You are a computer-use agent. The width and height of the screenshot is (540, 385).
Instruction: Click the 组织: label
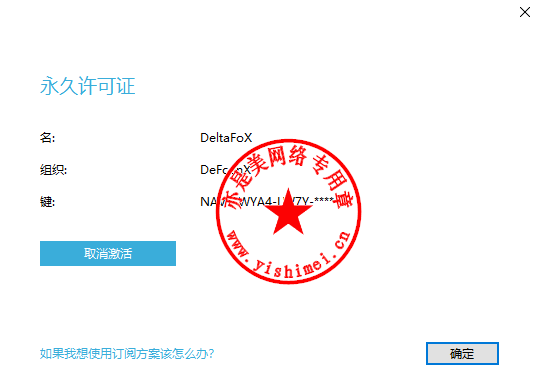[x=53, y=170]
